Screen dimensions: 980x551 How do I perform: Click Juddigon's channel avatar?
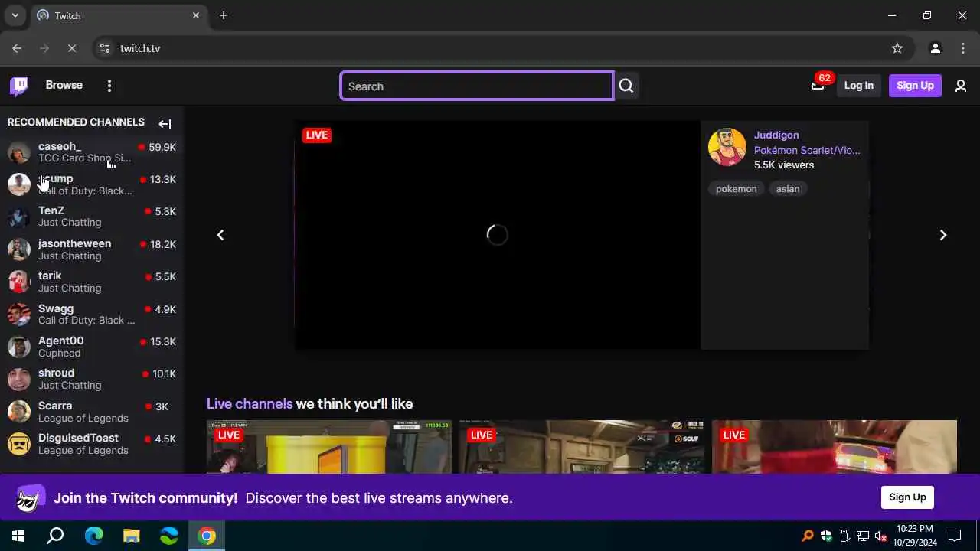tap(727, 147)
